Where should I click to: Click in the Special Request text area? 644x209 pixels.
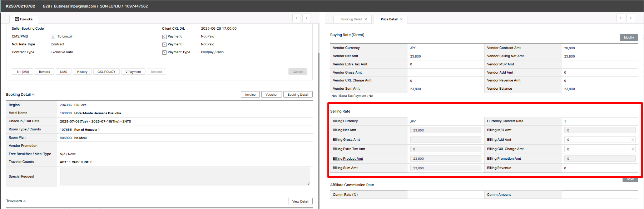coord(185,176)
